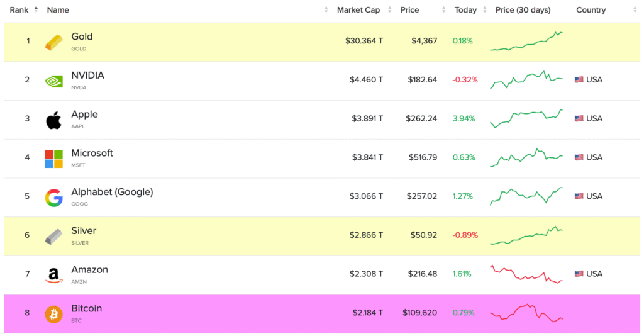The height and width of the screenshot is (336, 644).
Task: Click the Amazon logo icon
Action: click(x=53, y=275)
